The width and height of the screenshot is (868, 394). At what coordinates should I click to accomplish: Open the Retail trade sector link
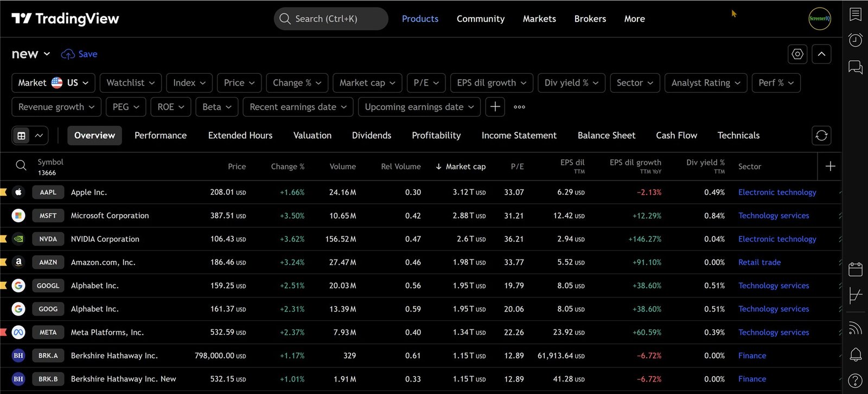[759, 262]
